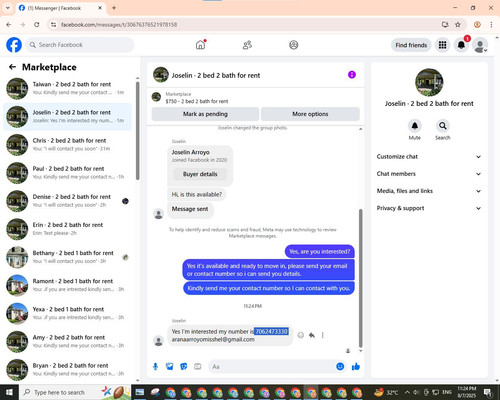Open the Groups icon in top navigation

click(x=294, y=45)
